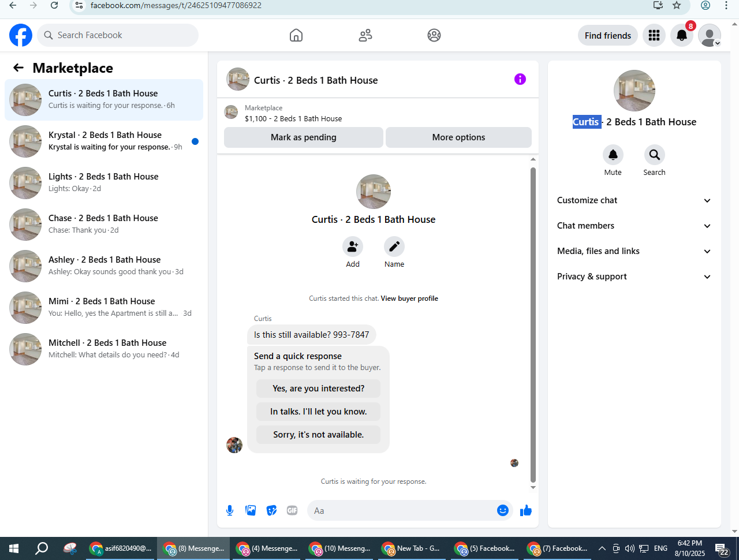The width and height of the screenshot is (739, 560).
Task: Switch to (5) Facebook taskbar window
Action: coord(485,548)
